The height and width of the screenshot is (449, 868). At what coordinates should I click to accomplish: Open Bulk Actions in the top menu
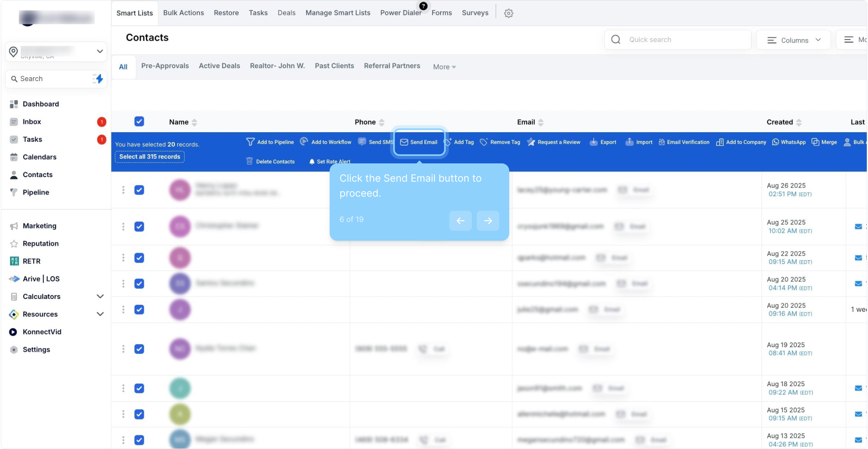coord(183,13)
